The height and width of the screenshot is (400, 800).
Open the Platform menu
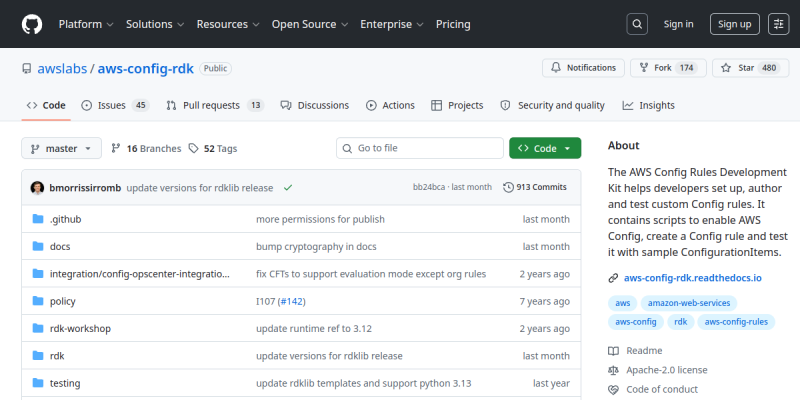click(x=86, y=24)
